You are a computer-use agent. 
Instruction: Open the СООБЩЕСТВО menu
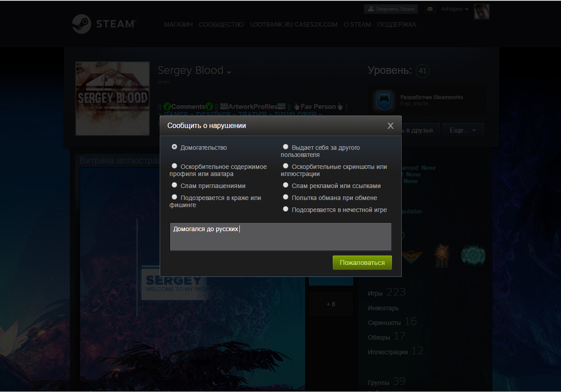(x=221, y=24)
